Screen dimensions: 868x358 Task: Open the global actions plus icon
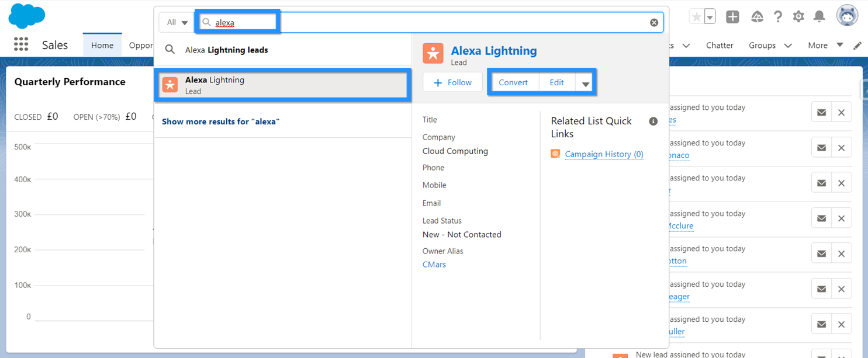[732, 17]
